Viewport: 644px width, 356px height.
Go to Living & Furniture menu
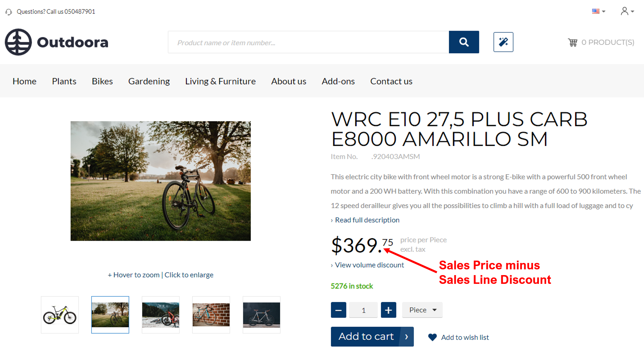(220, 81)
